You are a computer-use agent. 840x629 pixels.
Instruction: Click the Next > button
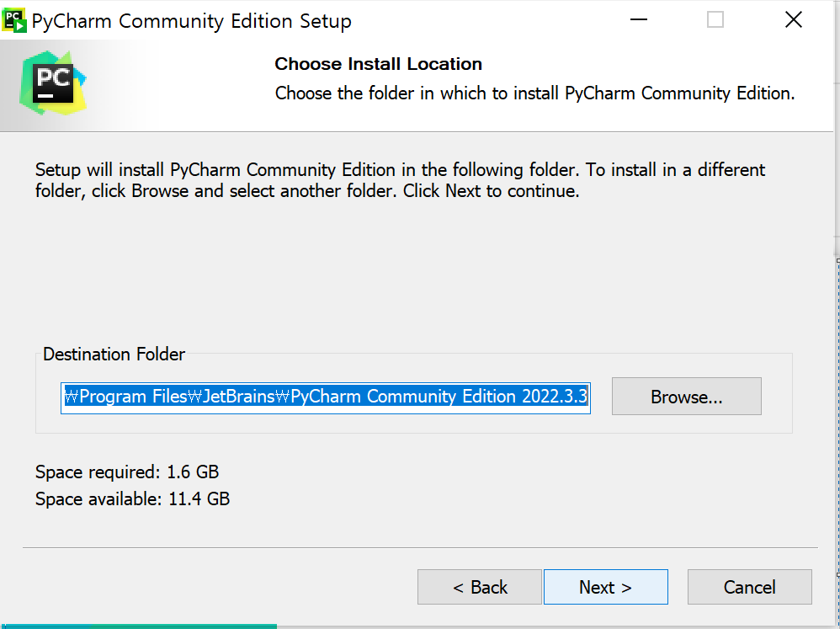(x=605, y=587)
